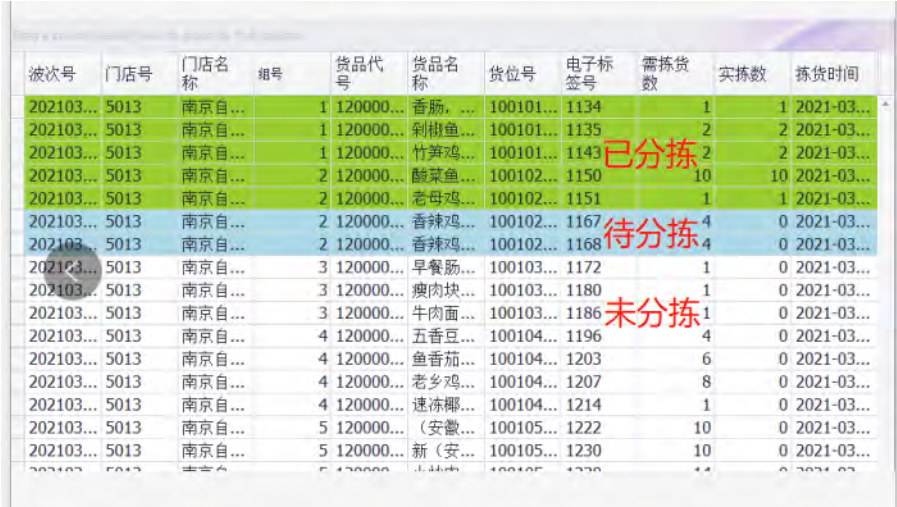This screenshot has height=507, width=897.
Task: Click the 实拣数 column header
Action: 751,73
